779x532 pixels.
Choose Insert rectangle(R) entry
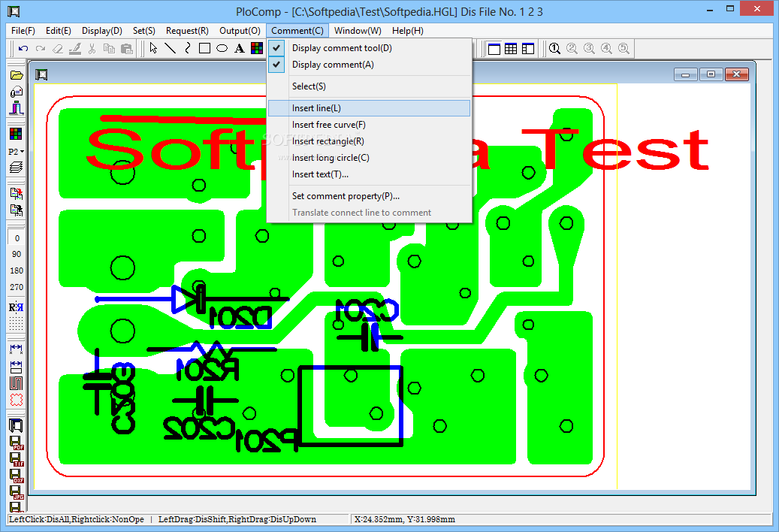369,141
